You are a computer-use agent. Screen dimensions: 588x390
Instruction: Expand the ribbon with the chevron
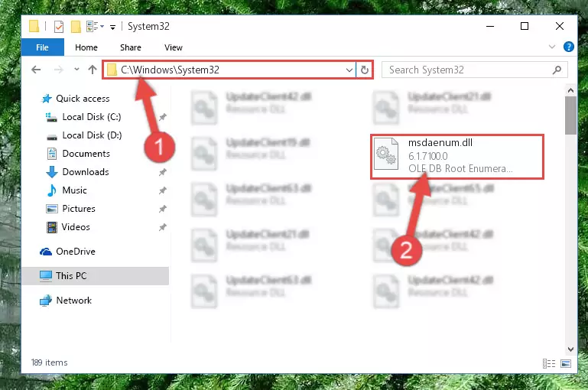(551, 47)
